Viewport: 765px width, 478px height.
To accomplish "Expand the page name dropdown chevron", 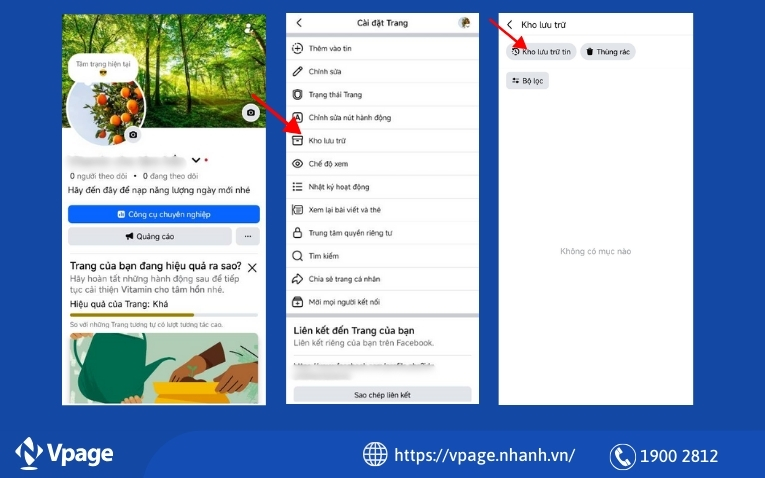I will 196,160.
